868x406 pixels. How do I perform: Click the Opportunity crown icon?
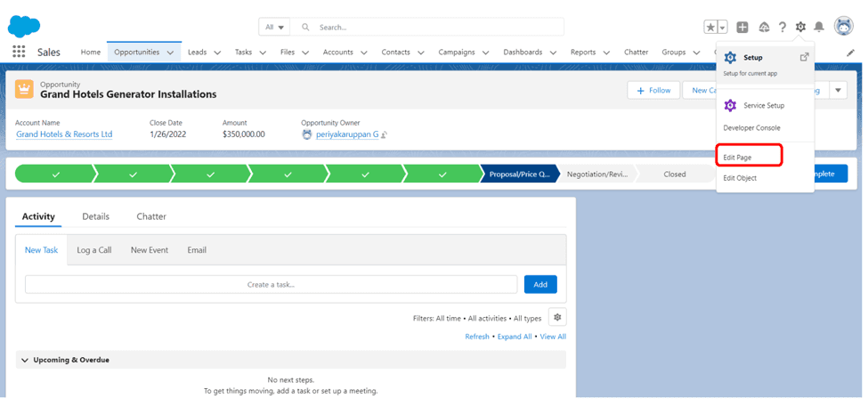click(x=24, y=89)
